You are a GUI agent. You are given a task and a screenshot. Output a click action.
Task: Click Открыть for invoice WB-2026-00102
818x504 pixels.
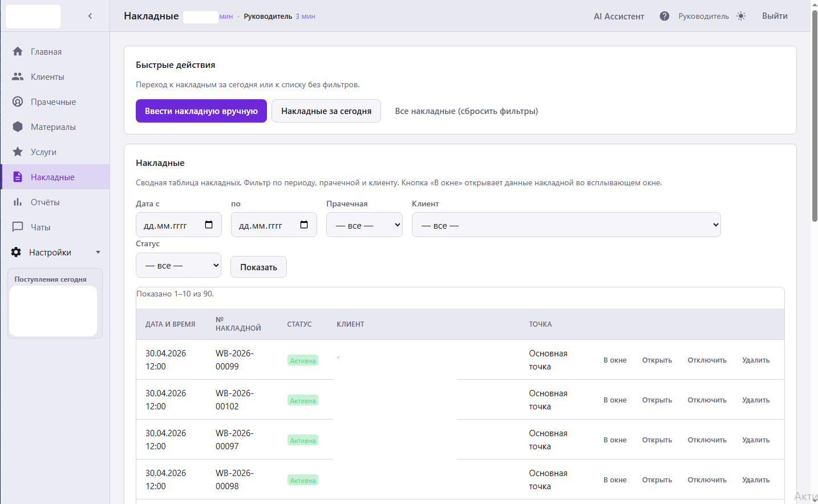(657, 400)
